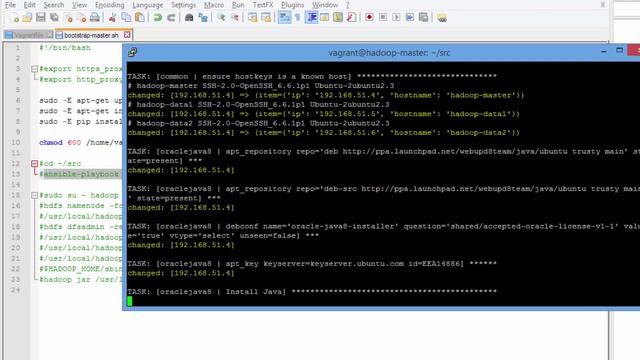Create a new file from the toolbar
The width and height of the screenshot is (640, 360).
[x=14, y=18]
